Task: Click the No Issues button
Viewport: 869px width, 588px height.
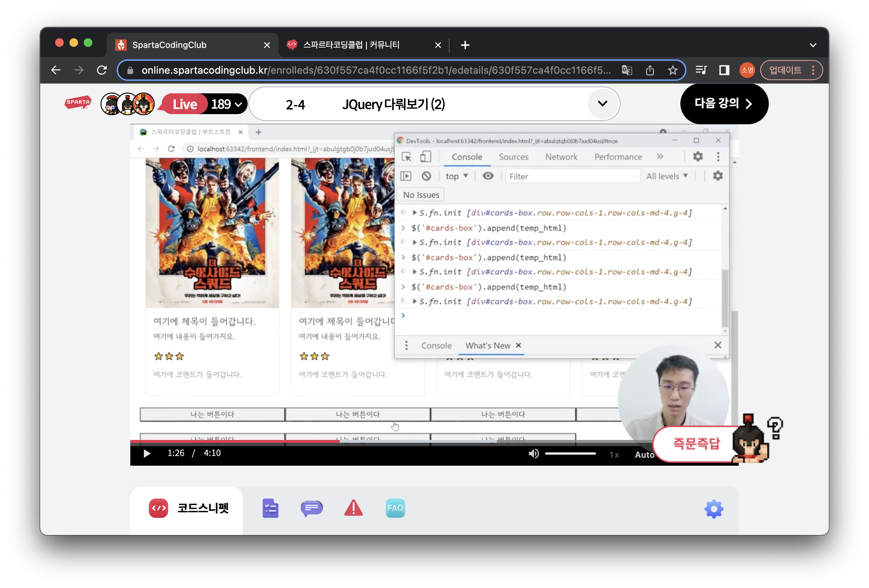Action: tap(421, 195)
